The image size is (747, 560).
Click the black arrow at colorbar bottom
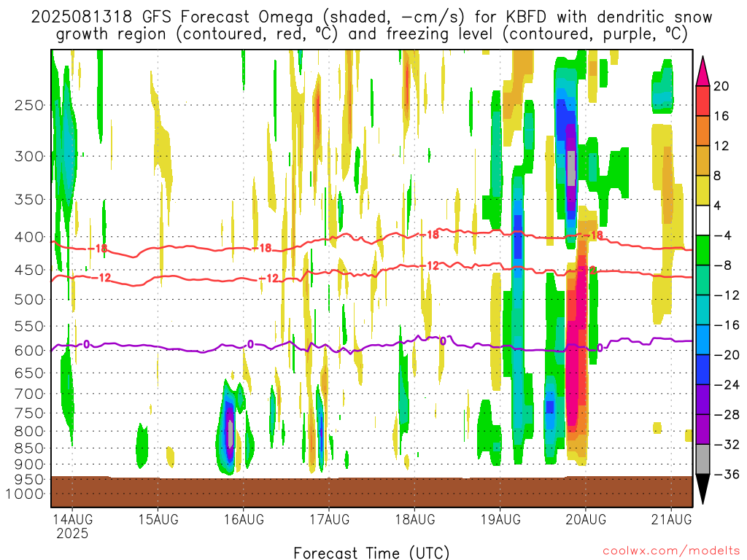703,488
